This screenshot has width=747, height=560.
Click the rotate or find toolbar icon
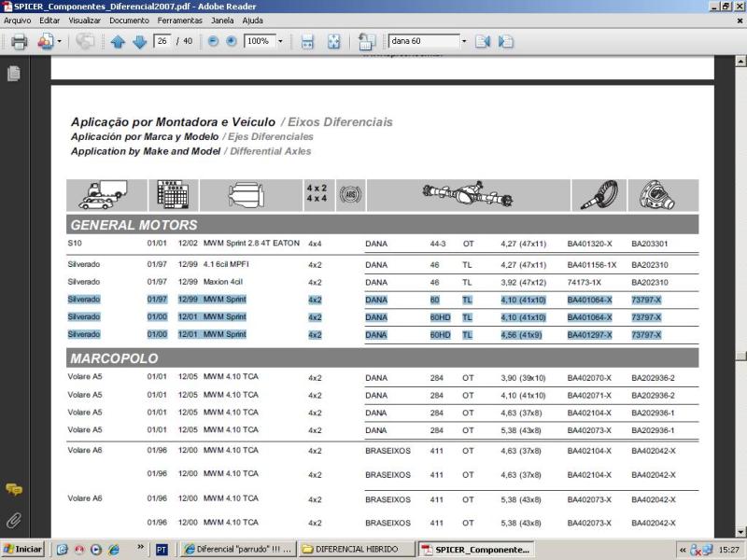point(367,41)
